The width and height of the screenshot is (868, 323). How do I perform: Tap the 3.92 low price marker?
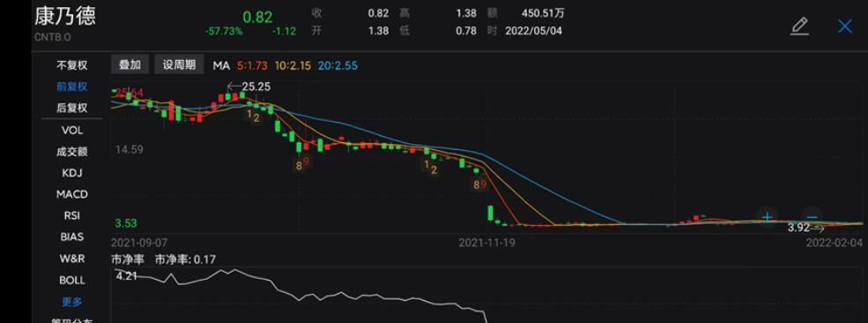pyautogui.click(x=798, y=228)
